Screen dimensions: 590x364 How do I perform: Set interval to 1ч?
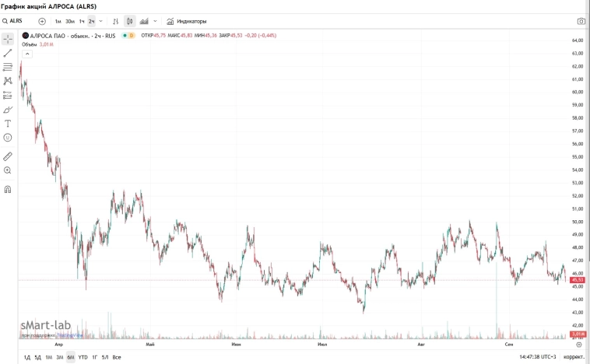pos(82,21)
